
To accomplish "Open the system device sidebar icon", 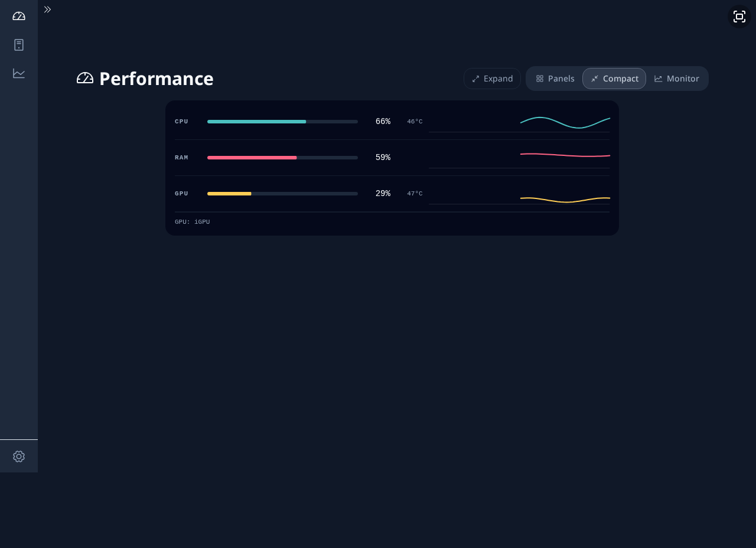I will (x=19, y=45).
